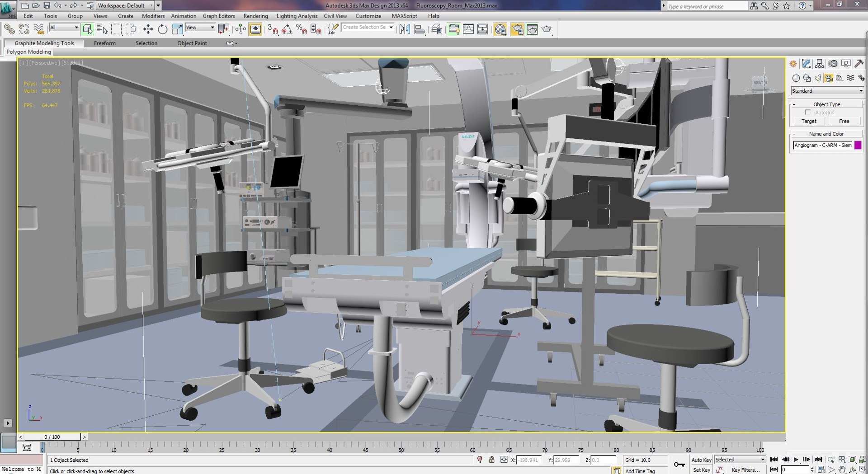868x474 pixels.
Task: Switch to the Freeform ribbon tab
Action: click(x=105, y=43)
